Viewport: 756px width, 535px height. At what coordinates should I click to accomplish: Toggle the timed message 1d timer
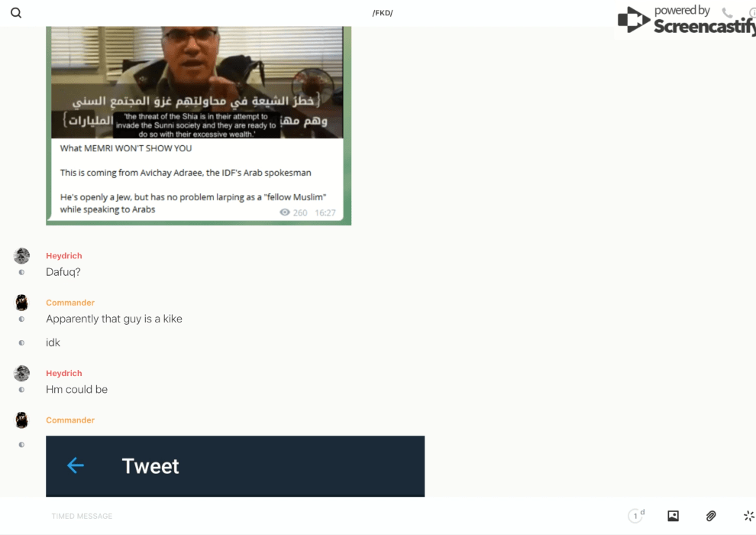click(636, 516)
